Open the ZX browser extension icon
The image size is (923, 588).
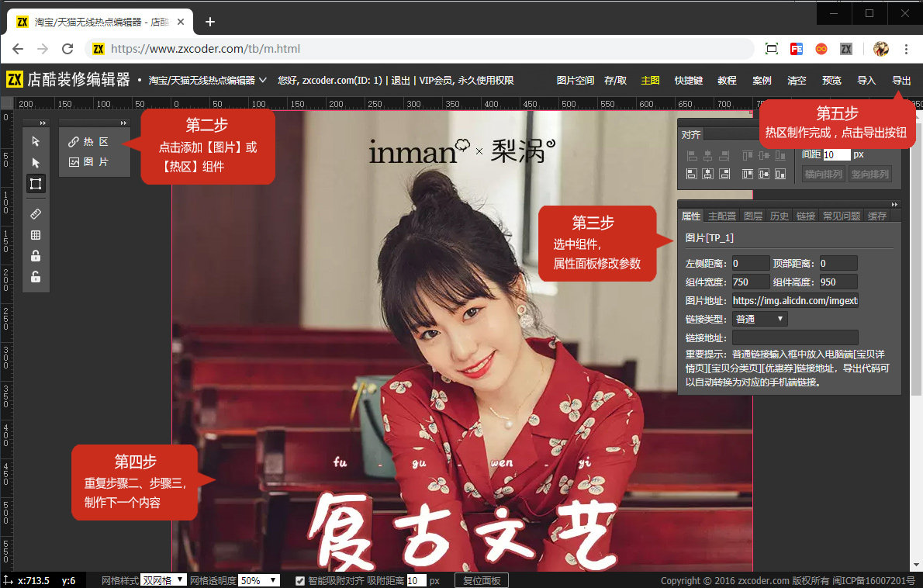(x=846, y=49)
